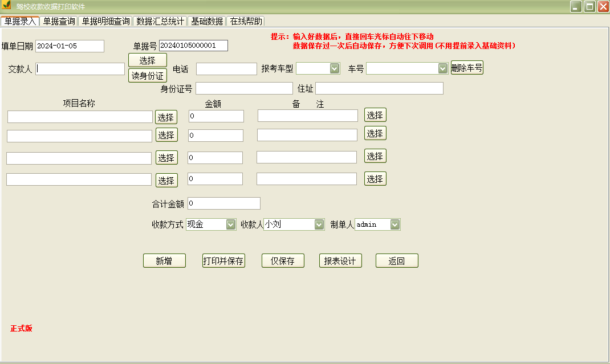The image size is (610, 364).
Task: Open the 基础数据 tab
Action: [206, 21]
